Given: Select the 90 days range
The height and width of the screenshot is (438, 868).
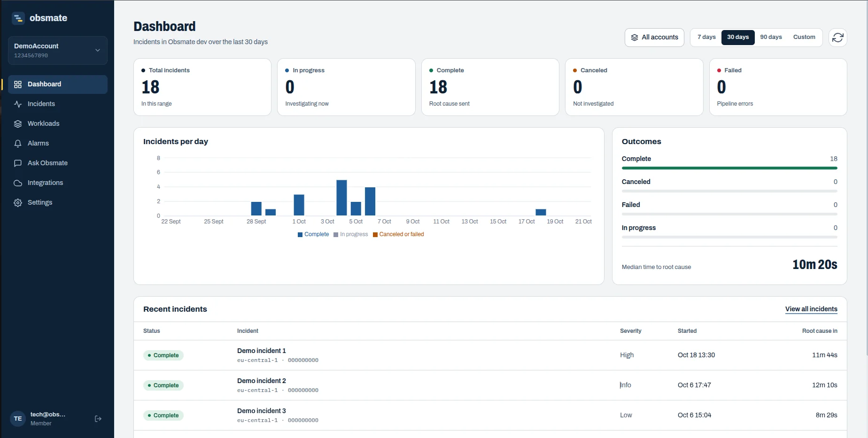Looking at the screenshot, I should click(771, 37).
